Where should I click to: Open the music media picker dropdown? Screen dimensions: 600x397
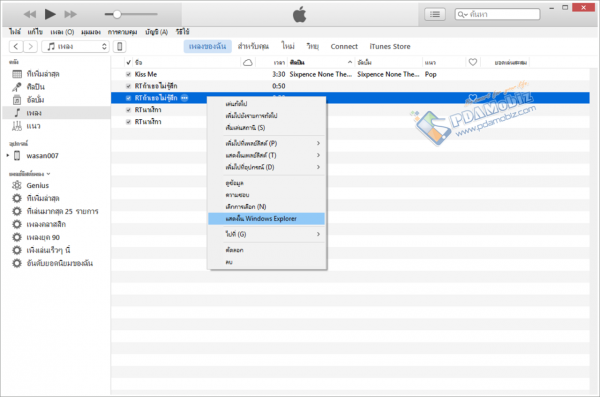coord(75,46)
